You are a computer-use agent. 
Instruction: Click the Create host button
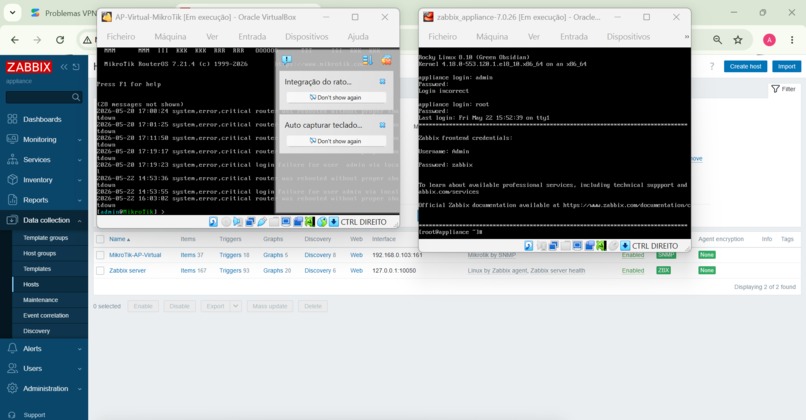click(745, 66)
